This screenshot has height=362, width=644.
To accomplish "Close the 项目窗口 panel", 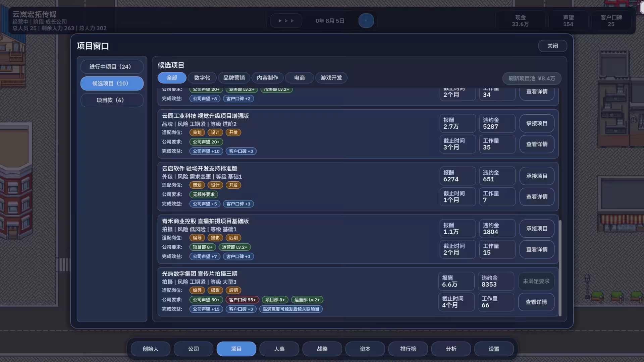I will click(552, 46).
